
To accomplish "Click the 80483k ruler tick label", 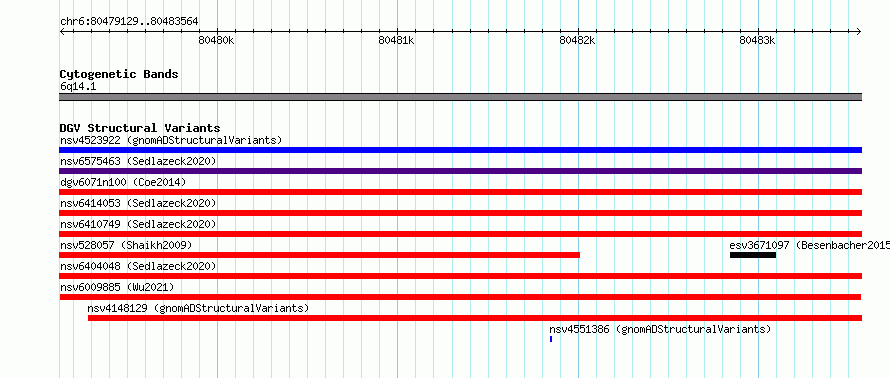I will coord(757,40).
